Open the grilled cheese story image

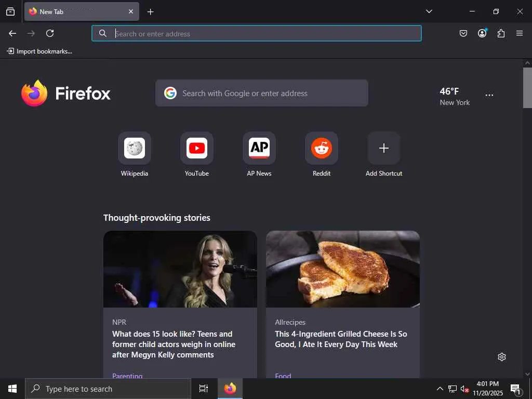[343, 269]
